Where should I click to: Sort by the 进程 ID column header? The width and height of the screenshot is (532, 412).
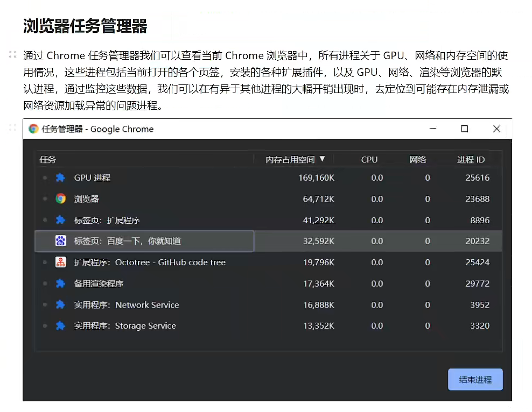pyautogui.click(x=471, y=160)
